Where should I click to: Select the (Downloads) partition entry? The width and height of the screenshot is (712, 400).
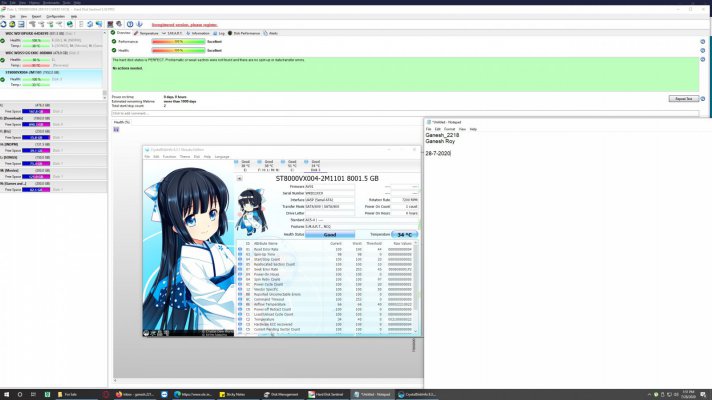click(x=54, y=121)
